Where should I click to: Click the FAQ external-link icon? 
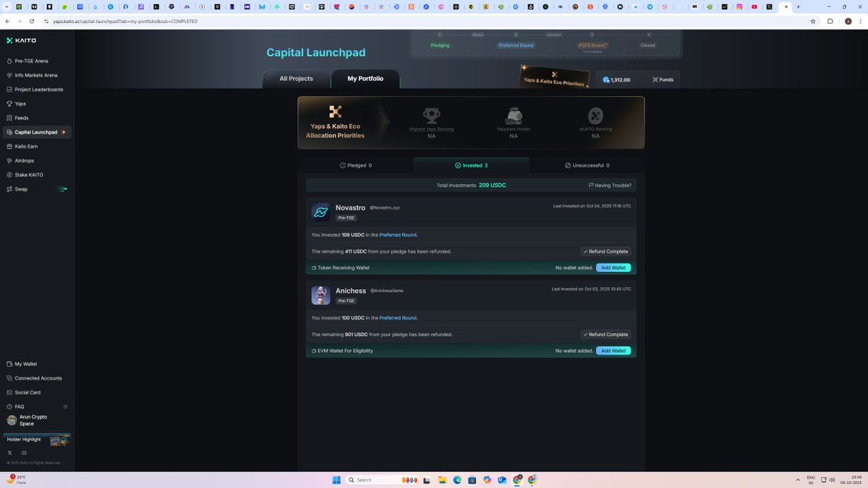coord(65,406)
